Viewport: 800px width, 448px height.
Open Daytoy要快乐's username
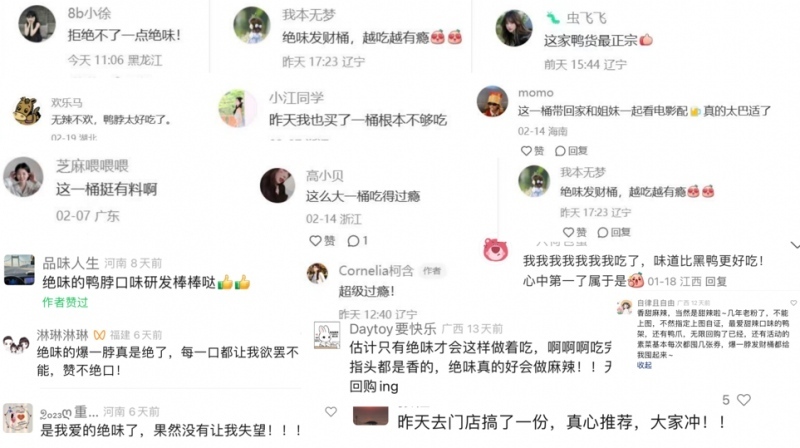click(x=393, y=329)
